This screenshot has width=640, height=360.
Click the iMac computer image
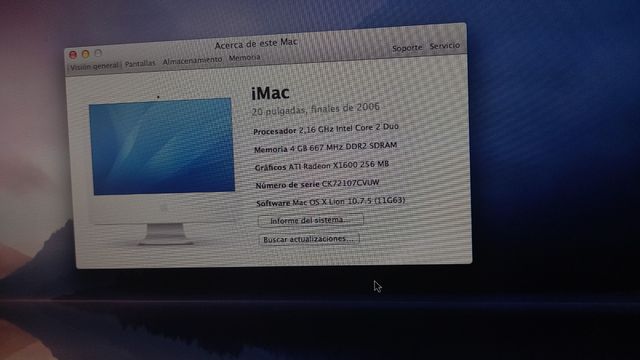click(162, 171)
